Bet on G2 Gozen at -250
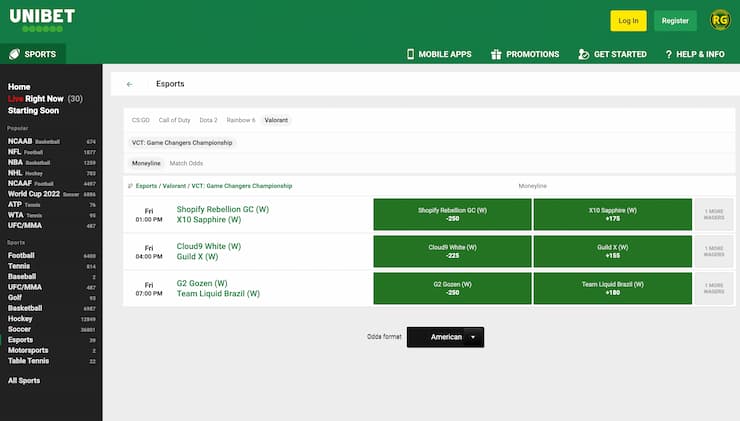Viewport: 740px width, 421px height. pos(452,288)
